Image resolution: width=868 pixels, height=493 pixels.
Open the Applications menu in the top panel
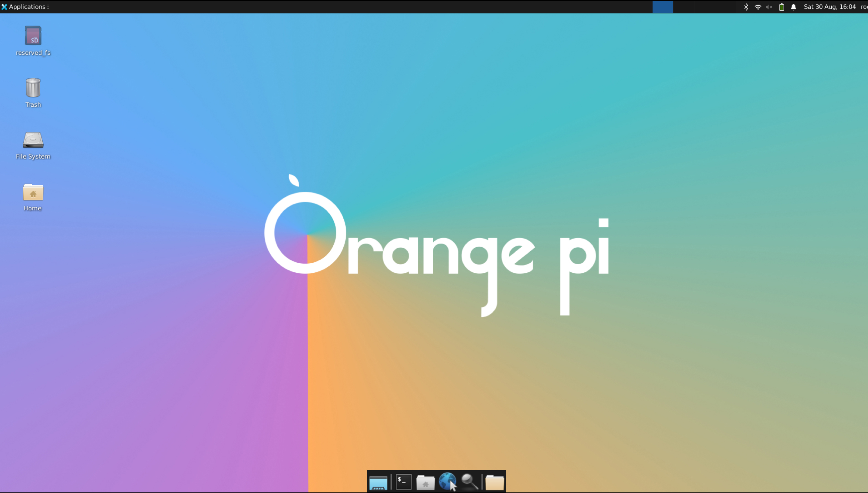(x=25, y=7)
